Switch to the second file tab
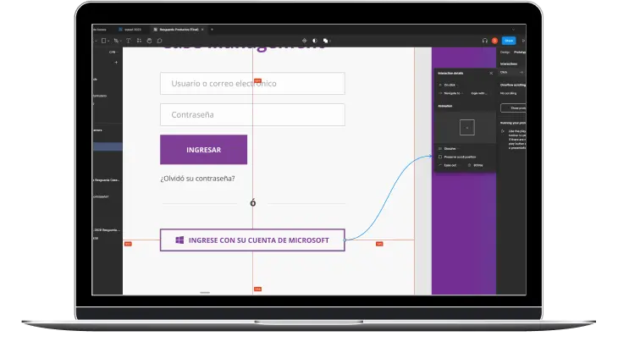Image resolution: width=618 pixels, height=364 pixels. pos(130,30)
